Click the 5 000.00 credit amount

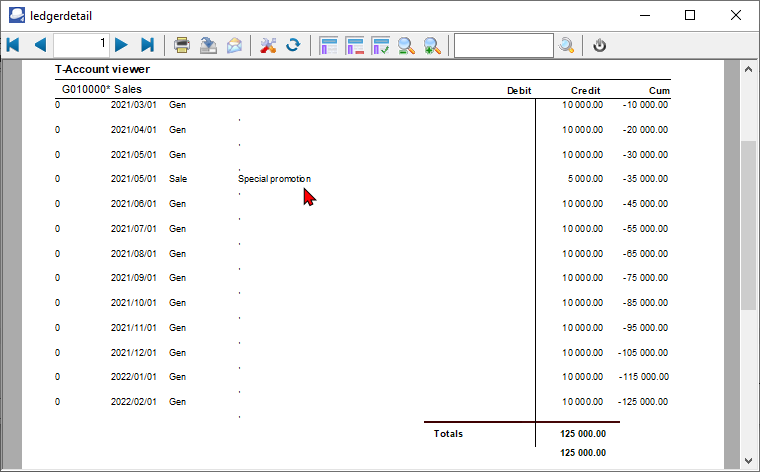(x=586, y=179)
